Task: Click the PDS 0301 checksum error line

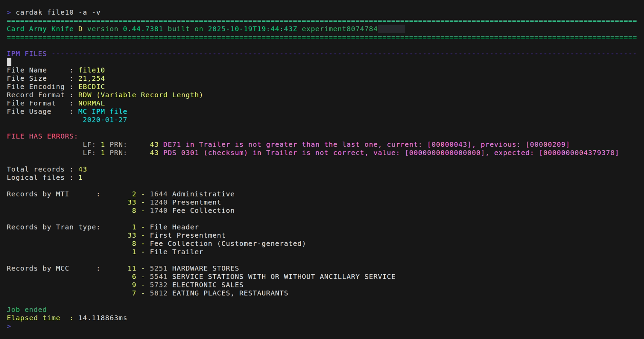Action: coord(390,153)
